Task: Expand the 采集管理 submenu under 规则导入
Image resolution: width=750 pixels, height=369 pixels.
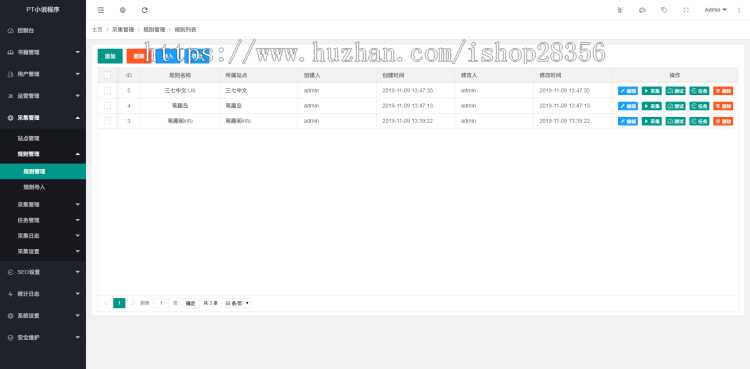Action: click(43, 204)
